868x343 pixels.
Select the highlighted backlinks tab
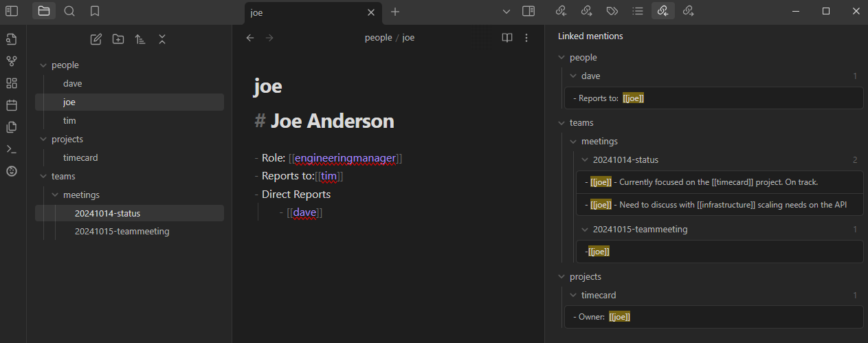click(663, 11)
